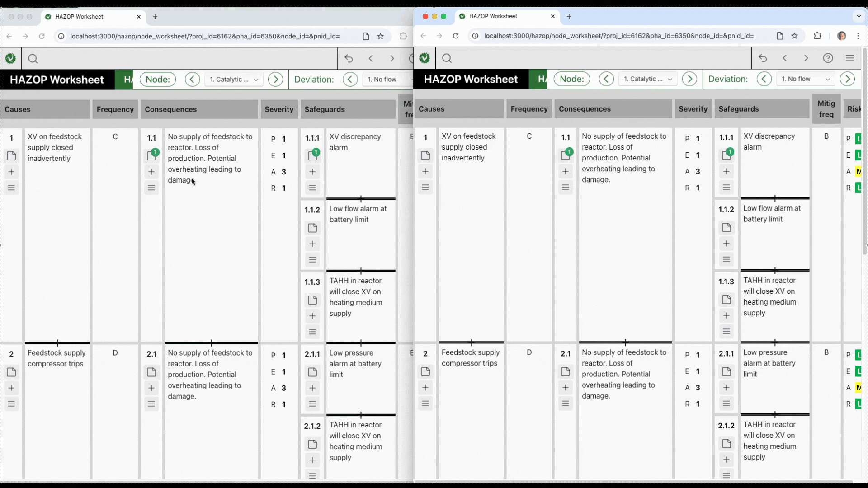Click the note icon for cause 2 in the right window
Screen dimensions: 868x488
[425, 371]
